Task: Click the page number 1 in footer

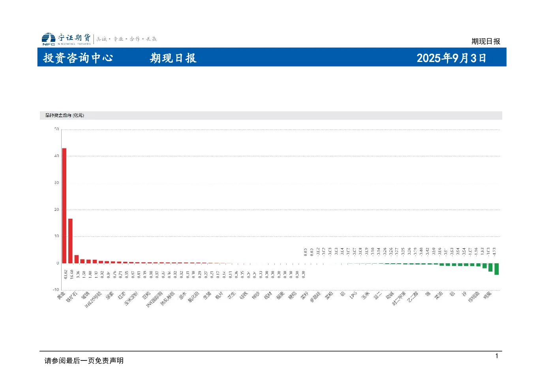Action: pos(497,356)
